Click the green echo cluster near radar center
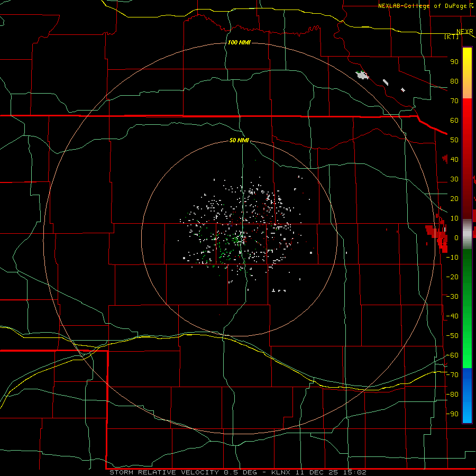 click(x=236, y=240)
